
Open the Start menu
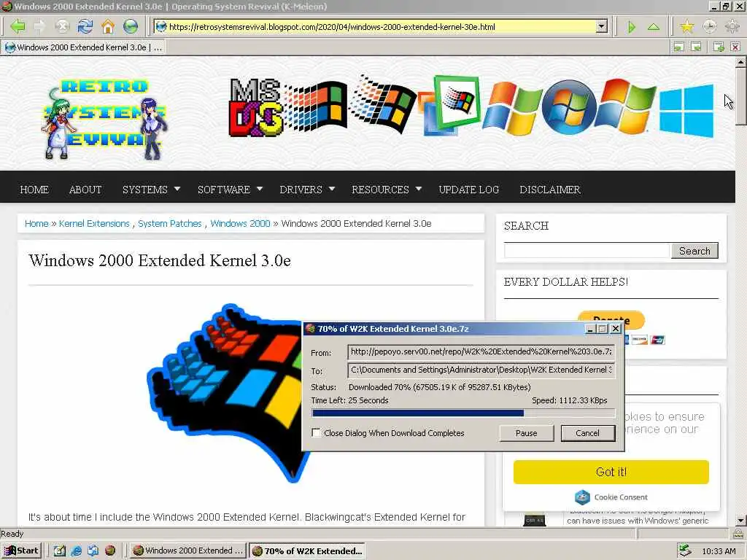[21, 551]
